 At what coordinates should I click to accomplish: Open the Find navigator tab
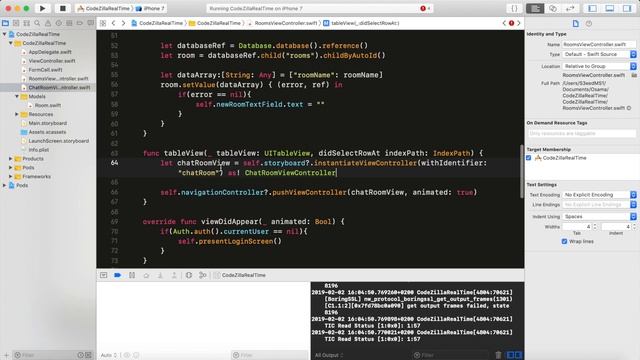[37, 23]
